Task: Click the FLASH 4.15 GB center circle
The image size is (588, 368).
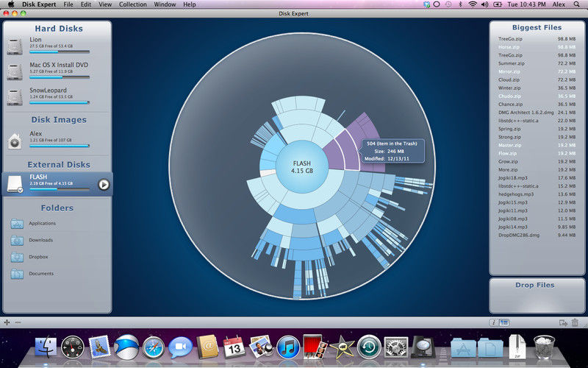Action: (302, 167)
